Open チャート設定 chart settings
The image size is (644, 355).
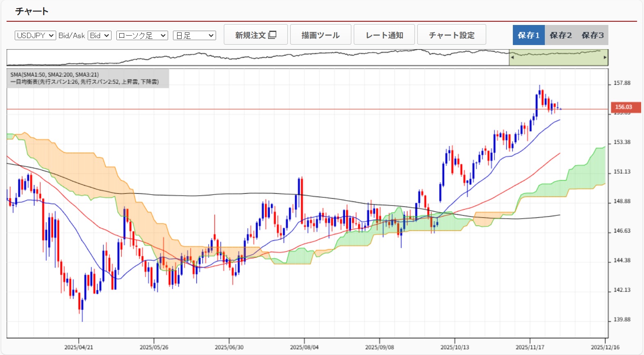pyautogui.click(x=451, y=35)
